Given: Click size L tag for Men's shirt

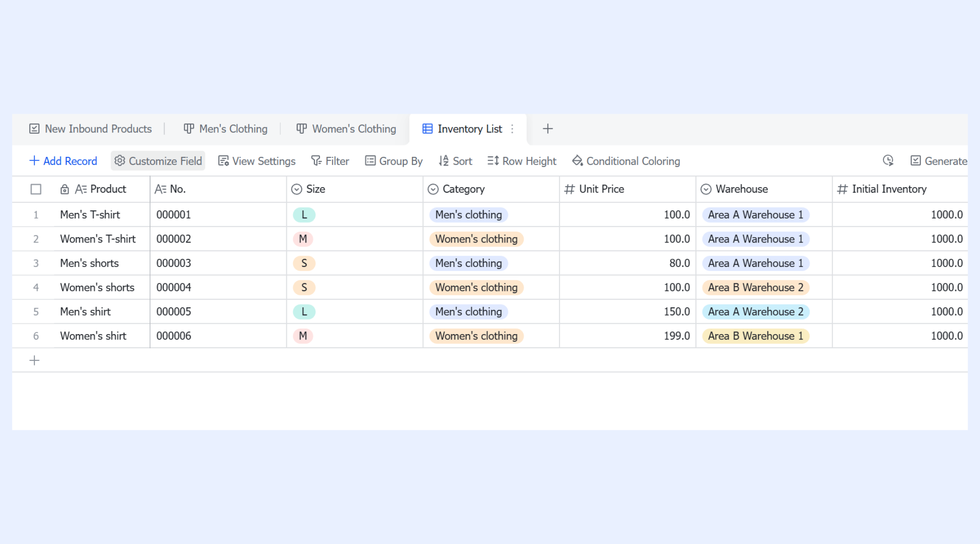Looking at the screenshot, I should 304,312.
